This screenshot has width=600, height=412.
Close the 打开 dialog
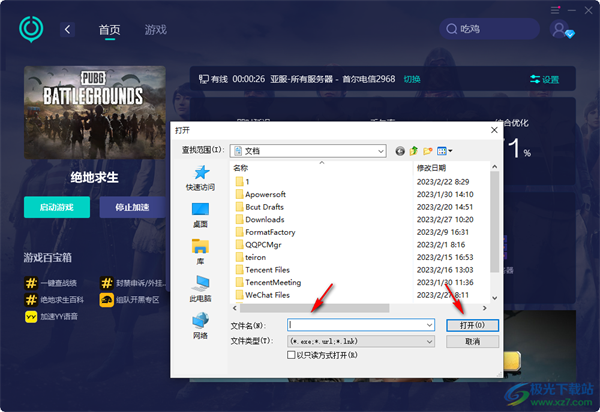pyautogui.click(x=494, y=130)
